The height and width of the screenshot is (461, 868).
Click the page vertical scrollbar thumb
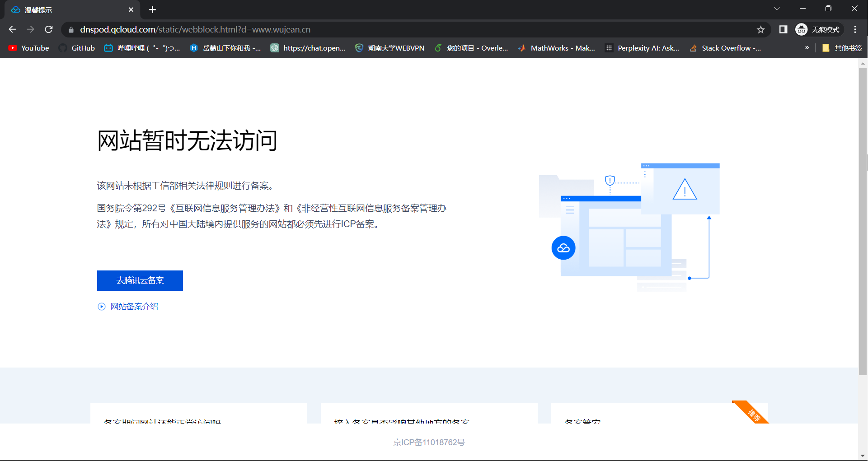tap(863, 221)
